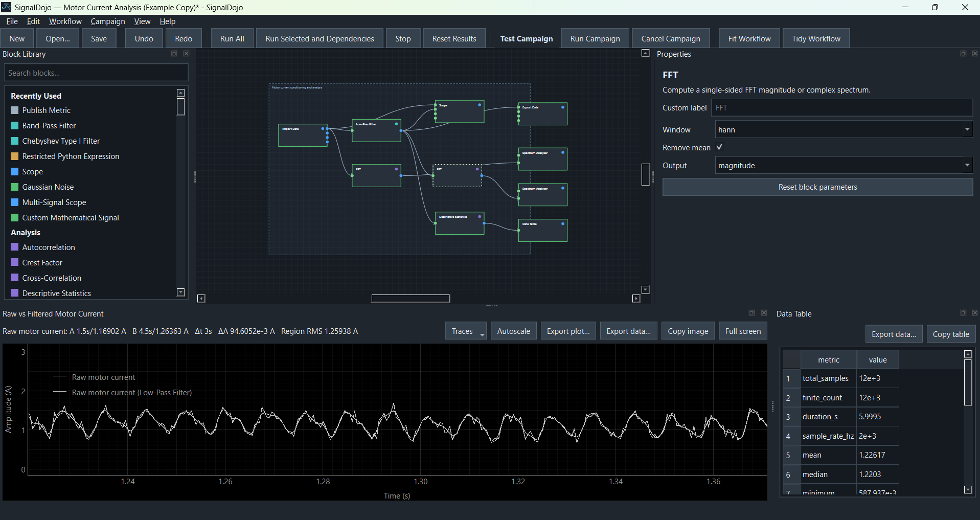The height and width of the screenshot is (520, 980).
Task: Select Publish Metric block icon
Action: (x=15, y=110)
